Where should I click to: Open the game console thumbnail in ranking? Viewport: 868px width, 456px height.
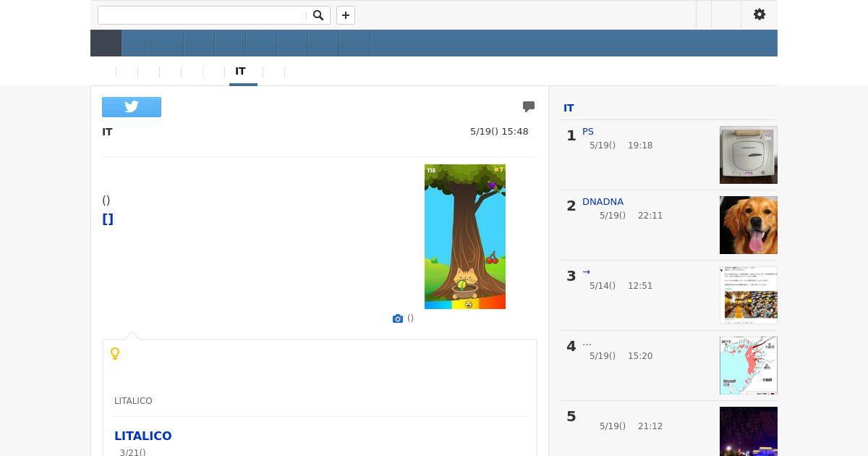[x=749, y=155]
